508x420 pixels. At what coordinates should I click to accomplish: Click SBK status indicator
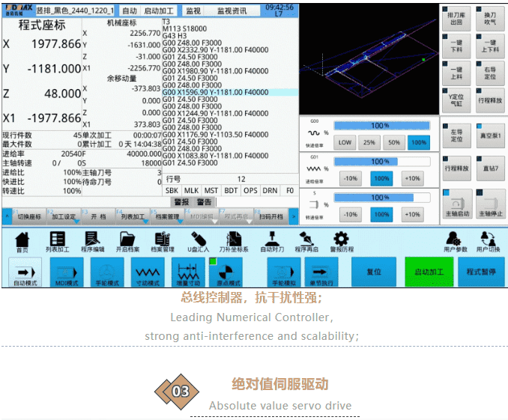coord(172,191)
